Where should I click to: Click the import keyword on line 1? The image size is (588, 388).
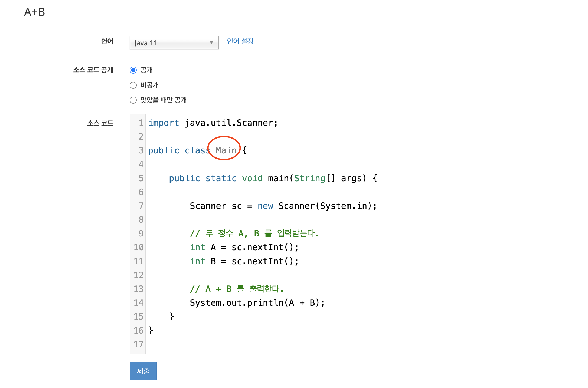click(x=164, y=123)
